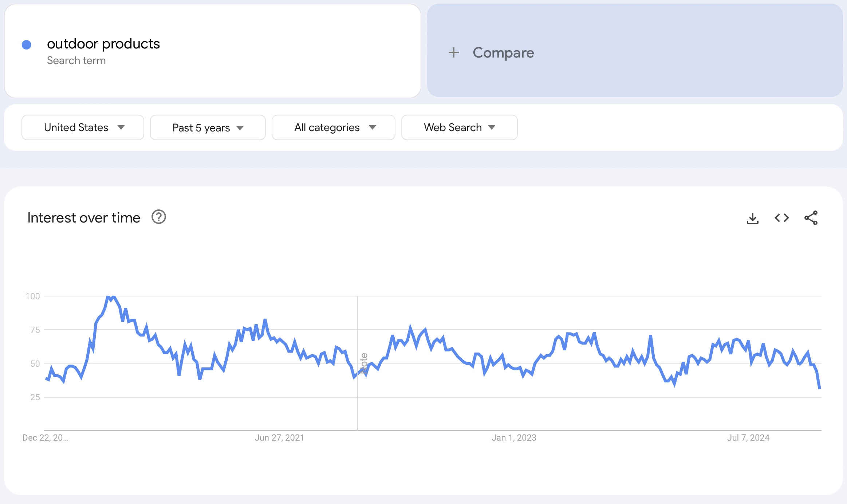Click the Interest over time heading
Viewport: 847px width, 504px height.
click(x=84, y=217)
